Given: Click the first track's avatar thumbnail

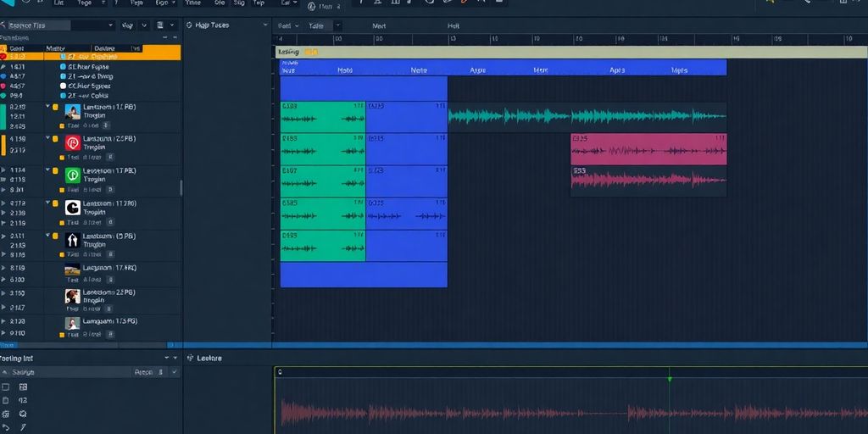Looking at the screenshot, I should [x=73, y=111].
